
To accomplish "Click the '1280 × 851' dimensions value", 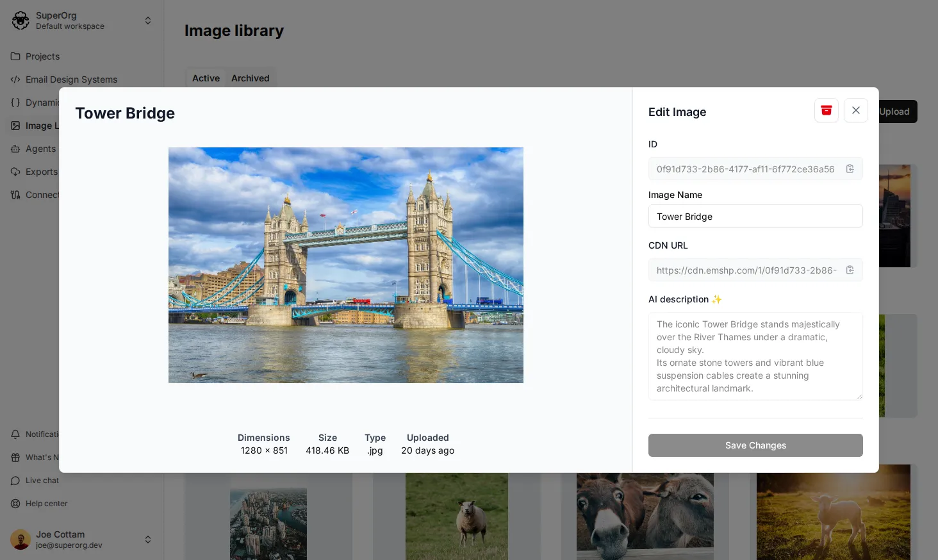I will pos(264,450).
